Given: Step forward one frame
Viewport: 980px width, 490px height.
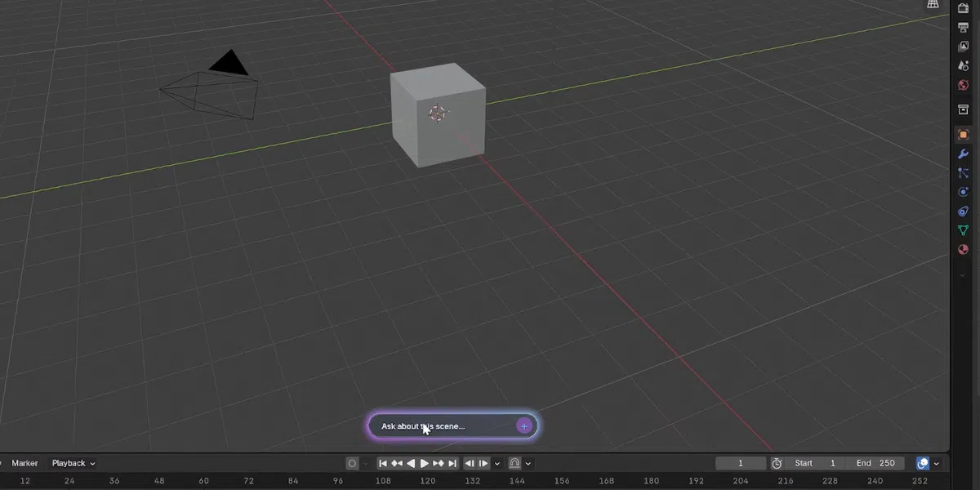Looking at the screenshot, I should click(483, 463).
